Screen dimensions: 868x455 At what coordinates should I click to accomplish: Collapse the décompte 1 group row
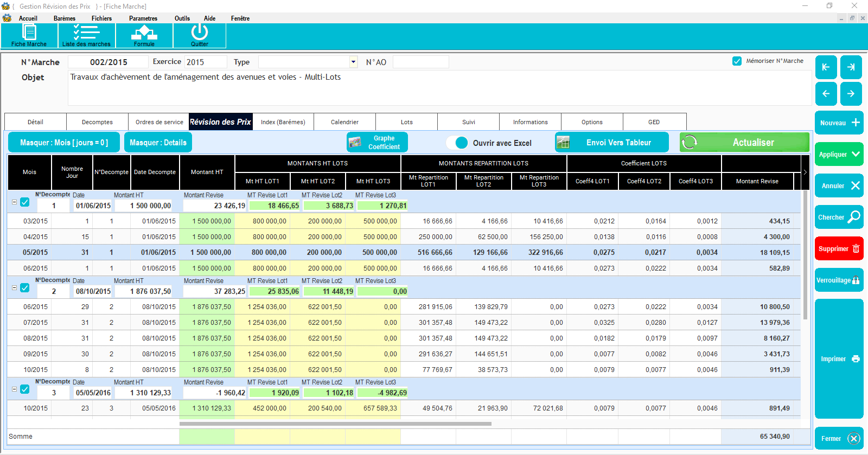click(x=15, y=202)
